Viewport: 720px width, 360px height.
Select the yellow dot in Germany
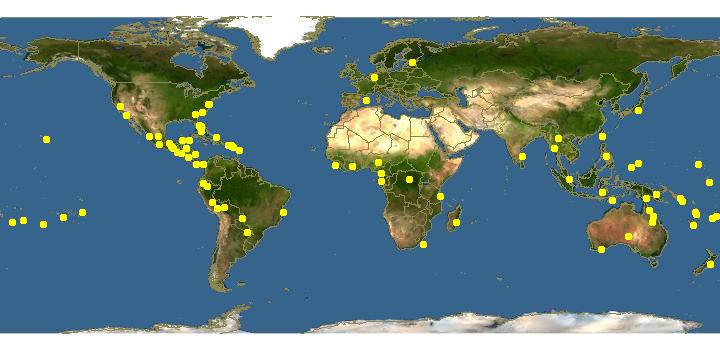[374, 78]
